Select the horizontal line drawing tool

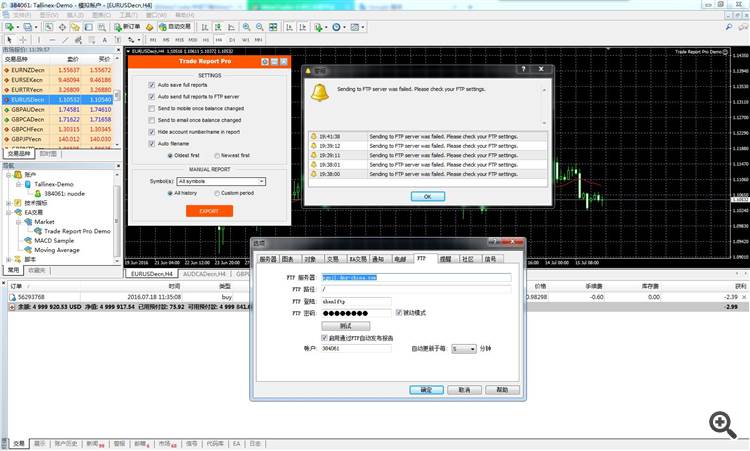pyautogui.click(x=52, y=40)
